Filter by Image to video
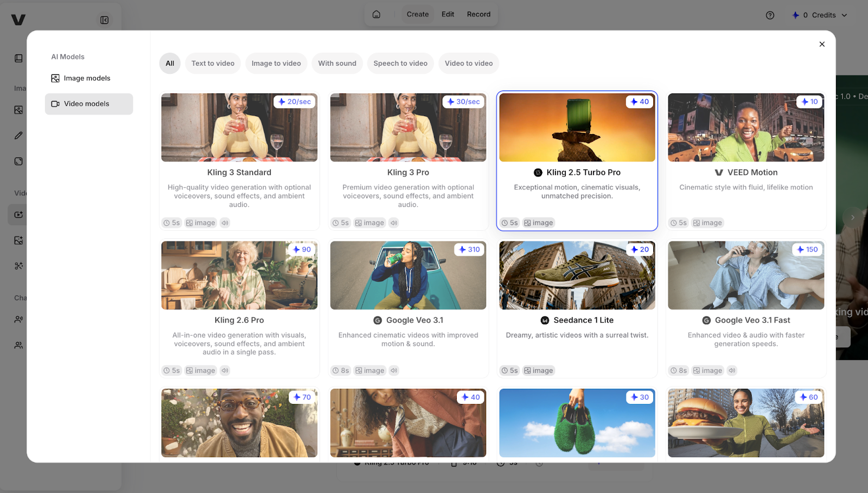 [x=276, y=64]
